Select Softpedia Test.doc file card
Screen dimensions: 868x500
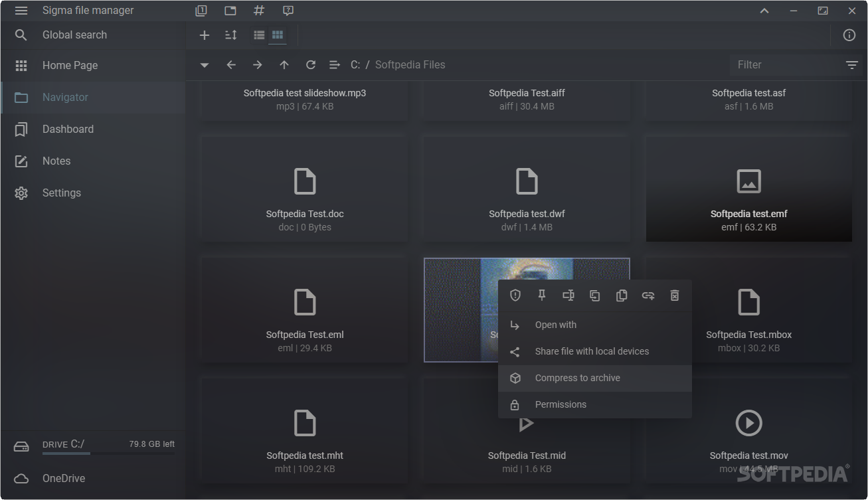click(305, 189)
